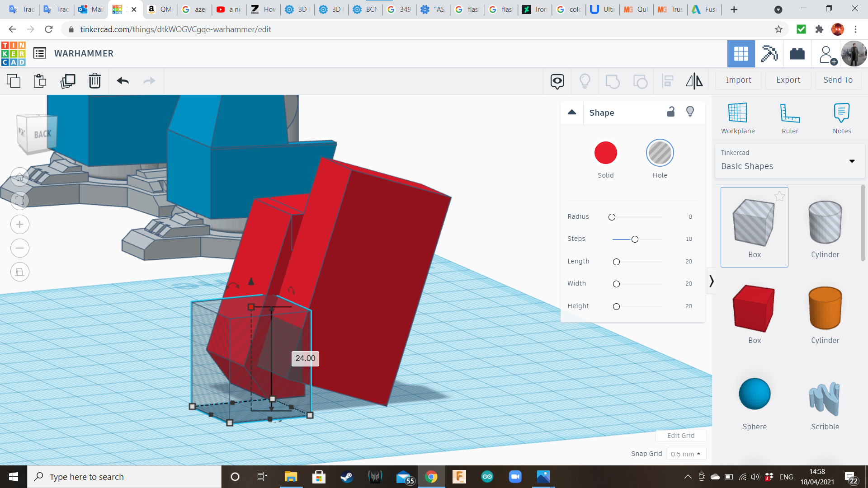Set the shape to Hole
Image resolution: width=868 pixels, height=488 pixels.
(x=660, y=153)
